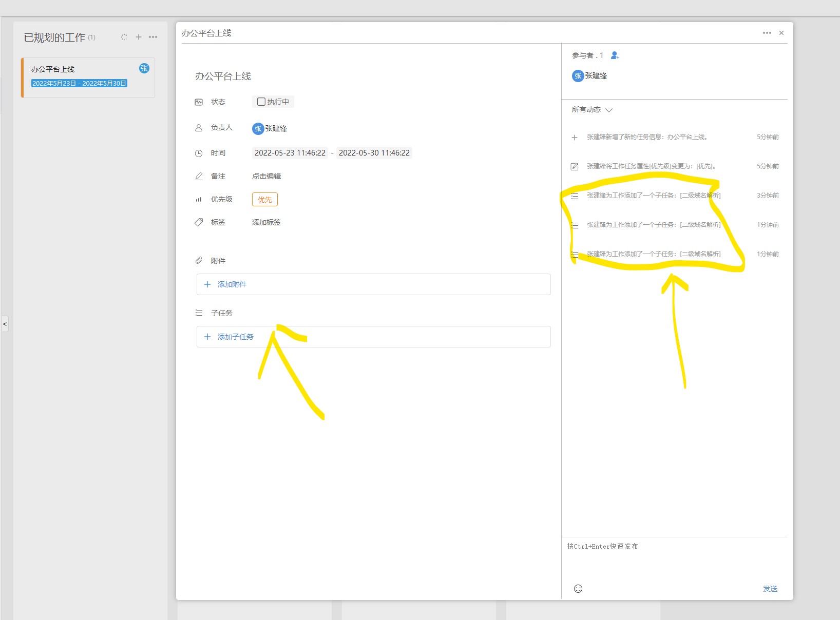
Task: Click the add participant icon
Action: [x=615, y=55]
